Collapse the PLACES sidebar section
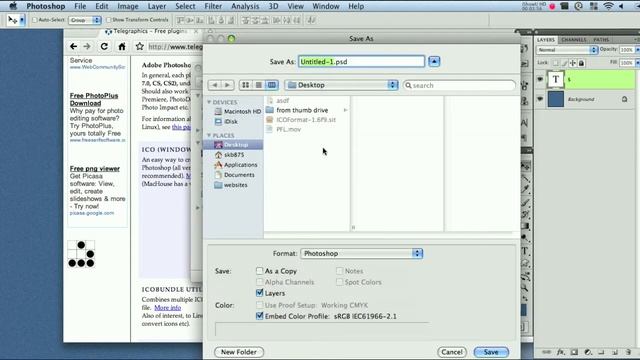Viewport: 640px width, 360px height. point(209,135)
